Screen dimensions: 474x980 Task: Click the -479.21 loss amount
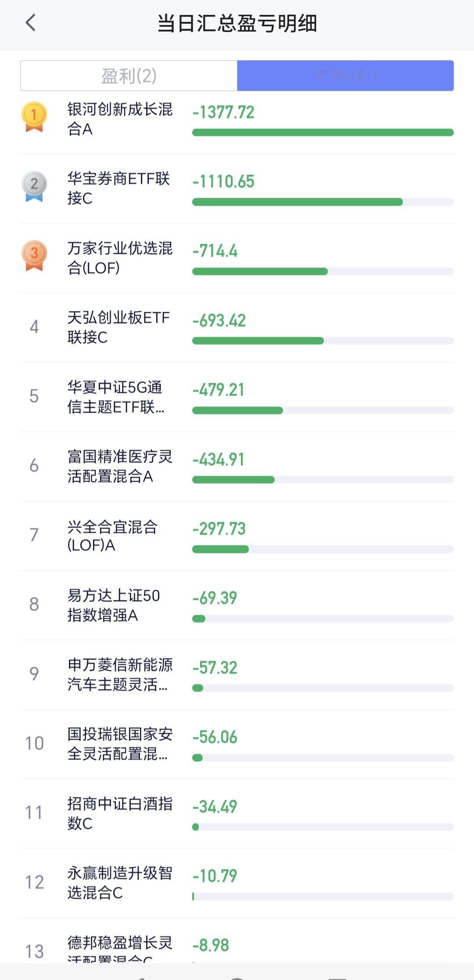[219, 390]
